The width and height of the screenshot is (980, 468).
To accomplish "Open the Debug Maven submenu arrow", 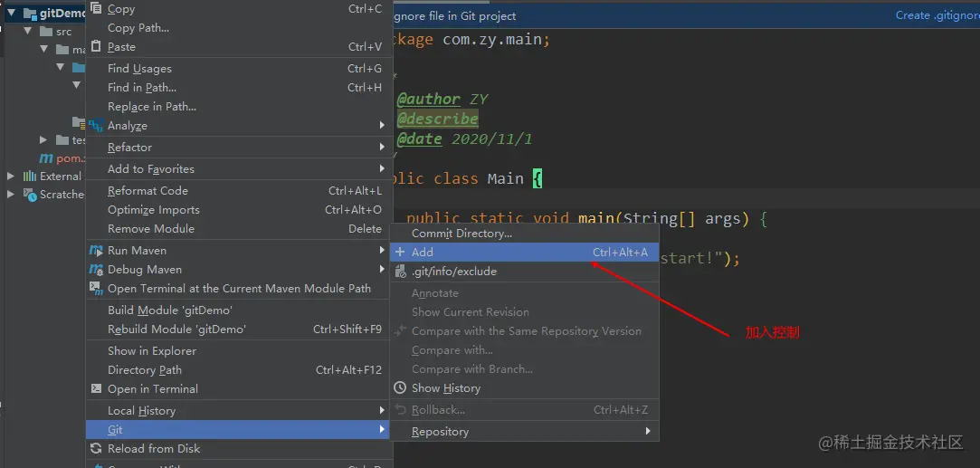I will pos(382,269).
